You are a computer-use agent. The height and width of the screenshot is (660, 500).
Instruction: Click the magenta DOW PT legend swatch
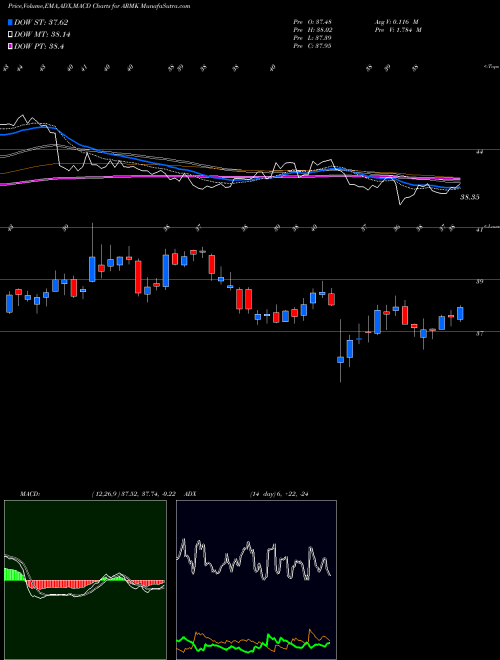10,46
